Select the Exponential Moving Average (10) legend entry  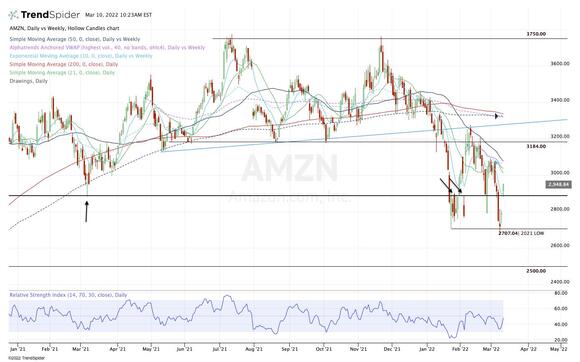[x=81, y=56]
